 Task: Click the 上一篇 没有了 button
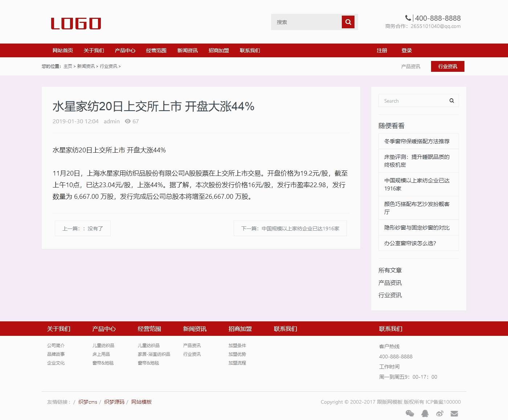83,228
